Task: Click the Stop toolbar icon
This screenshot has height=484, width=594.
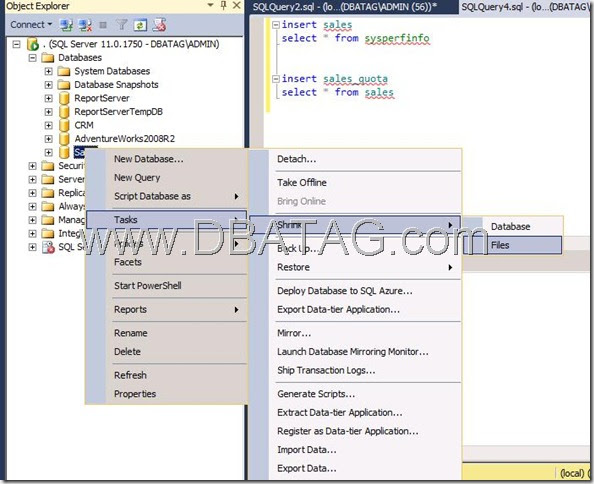Action: pos(103,25)
